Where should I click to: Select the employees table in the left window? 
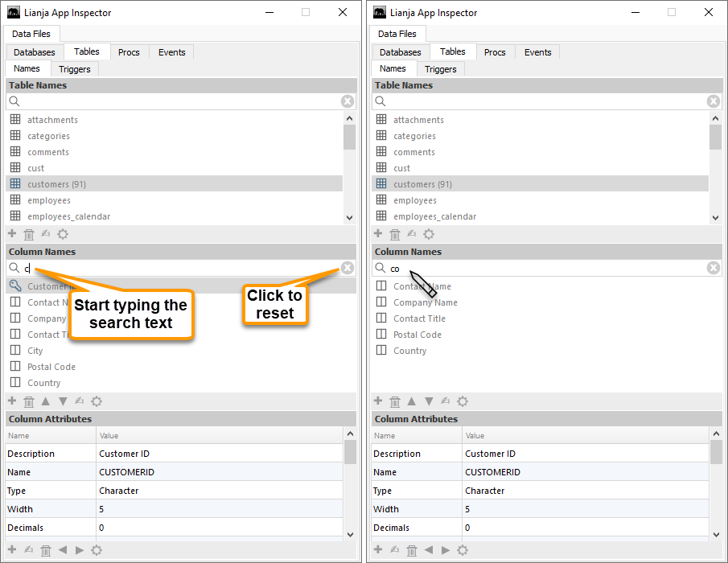[x=48, y=200]
